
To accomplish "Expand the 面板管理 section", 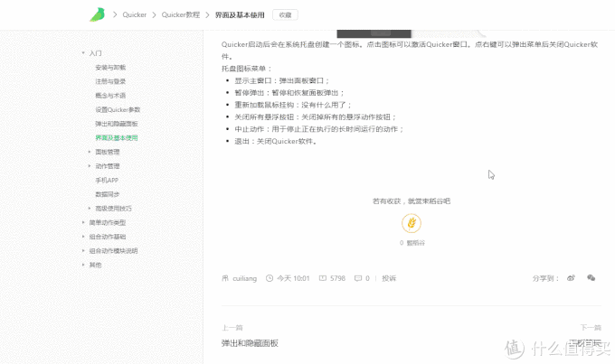I will (90, 152).
